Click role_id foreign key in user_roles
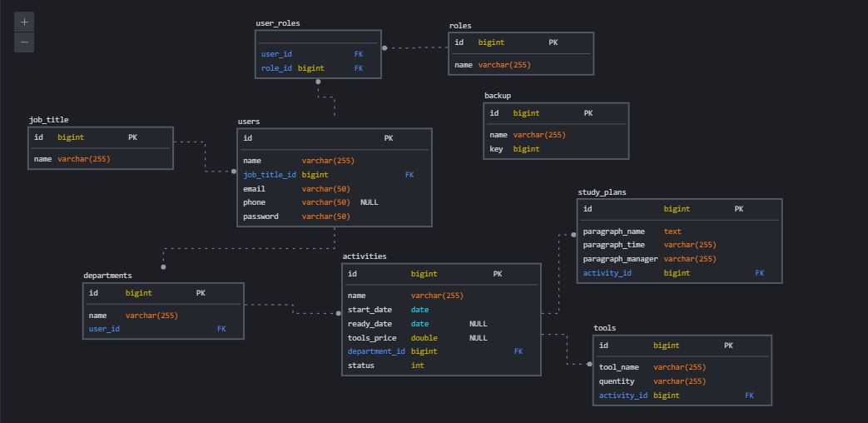Image resolution: width=868 pixels, height=423 pixels. (x=318, y=68)
